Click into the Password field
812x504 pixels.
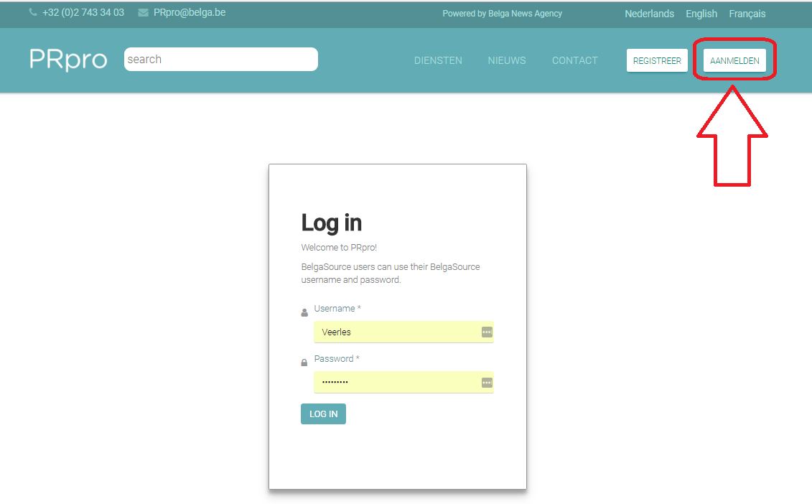click(395, 383)
